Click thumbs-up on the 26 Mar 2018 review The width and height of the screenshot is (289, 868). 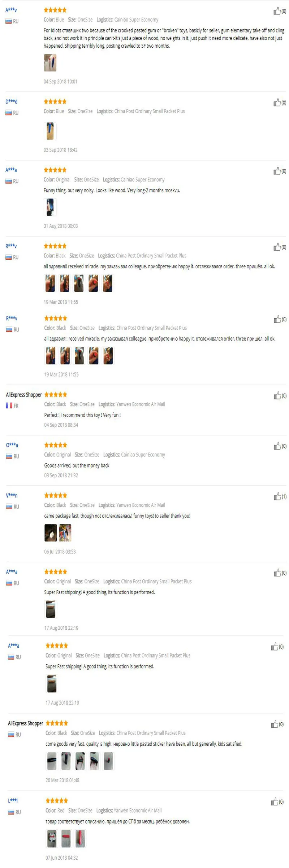point(275,724)
